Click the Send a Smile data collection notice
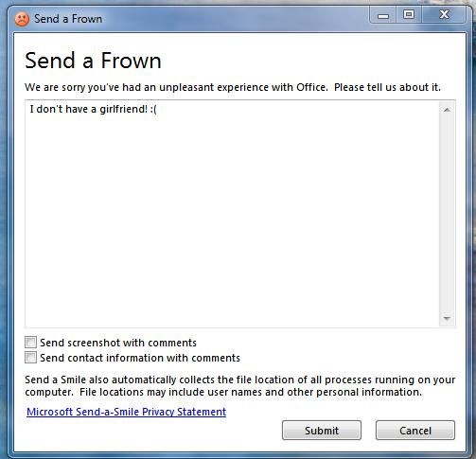This screenshot has width=476, height=459. pos(239,386)
